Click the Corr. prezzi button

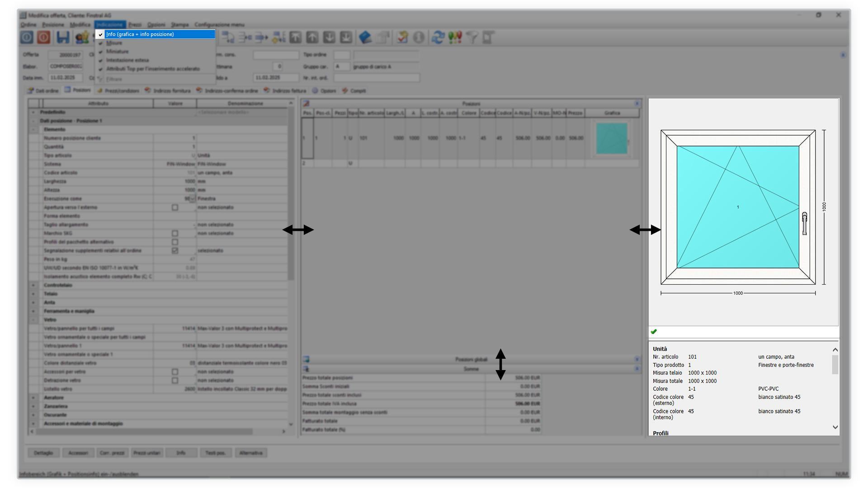(x=112, y=453)
